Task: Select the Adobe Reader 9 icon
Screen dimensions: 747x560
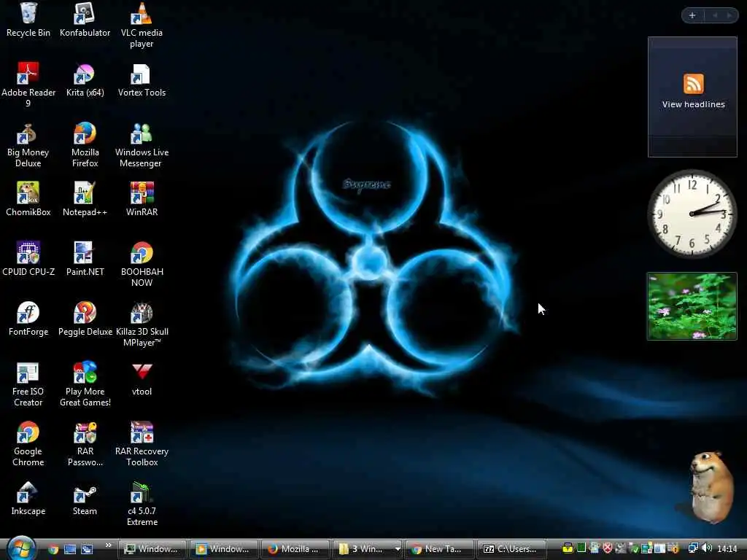Action: click(x=28, y=85)
